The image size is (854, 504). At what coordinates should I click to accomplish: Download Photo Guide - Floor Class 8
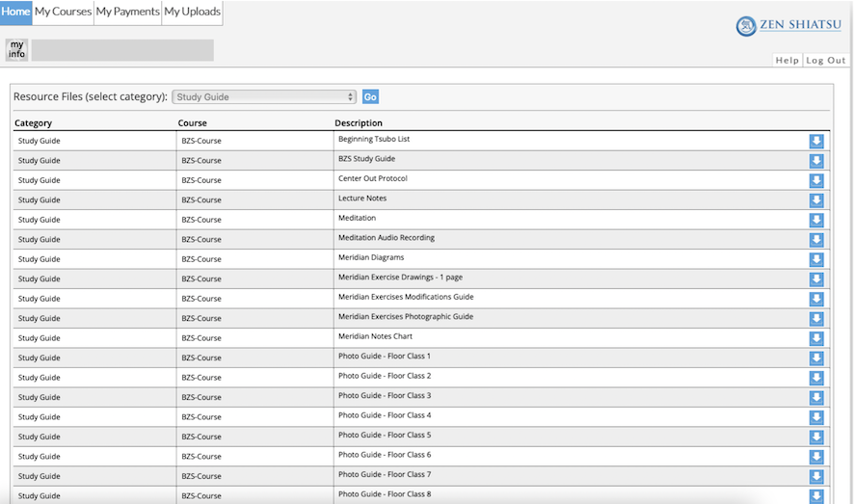point(815,496)
